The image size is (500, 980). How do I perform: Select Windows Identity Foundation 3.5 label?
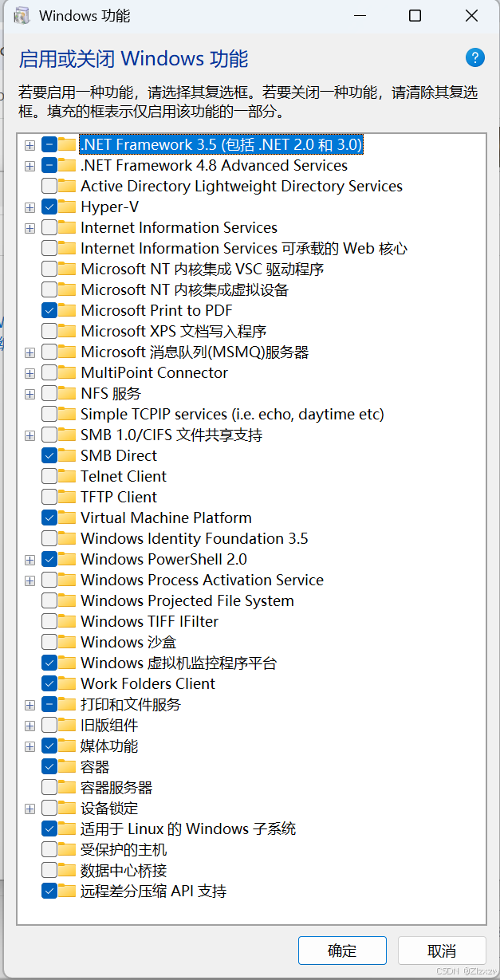[x=194, y=538]
